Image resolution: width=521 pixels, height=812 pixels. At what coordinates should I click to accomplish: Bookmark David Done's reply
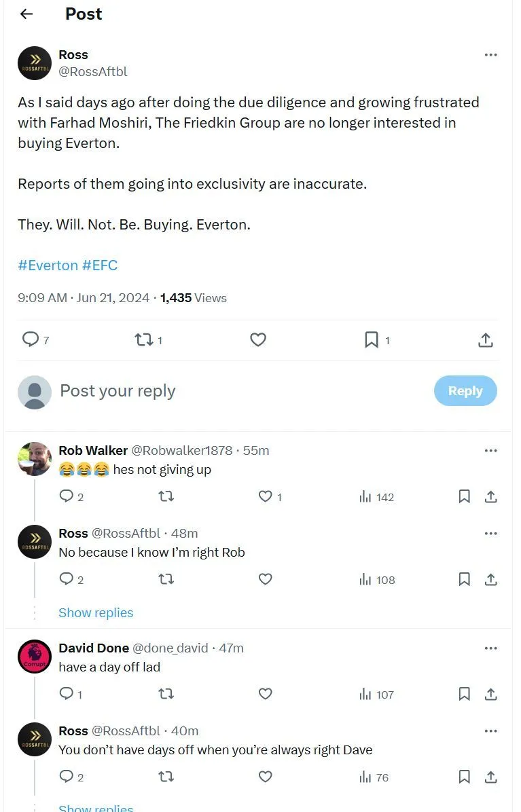click(465, 695)
